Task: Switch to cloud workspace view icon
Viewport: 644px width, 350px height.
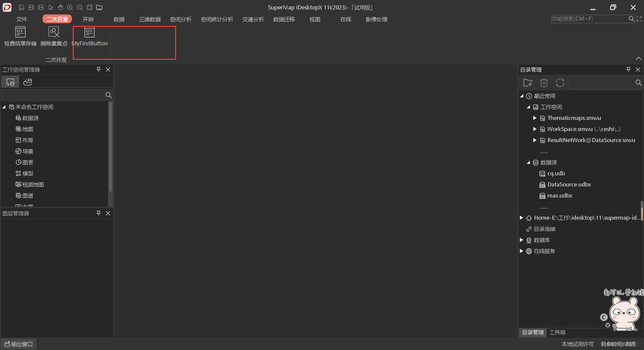Action: point(28,82)
